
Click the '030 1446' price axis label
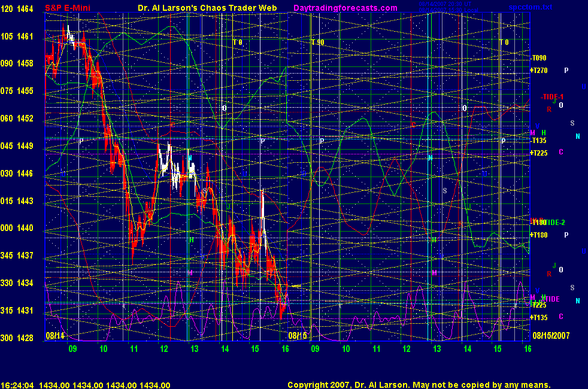coord(17,174)
